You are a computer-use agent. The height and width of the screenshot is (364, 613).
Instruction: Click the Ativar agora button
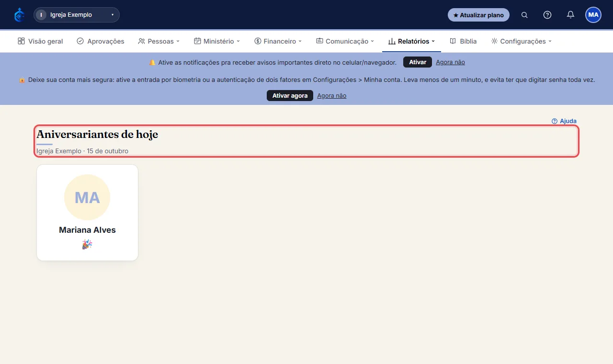tap(290, 96)
